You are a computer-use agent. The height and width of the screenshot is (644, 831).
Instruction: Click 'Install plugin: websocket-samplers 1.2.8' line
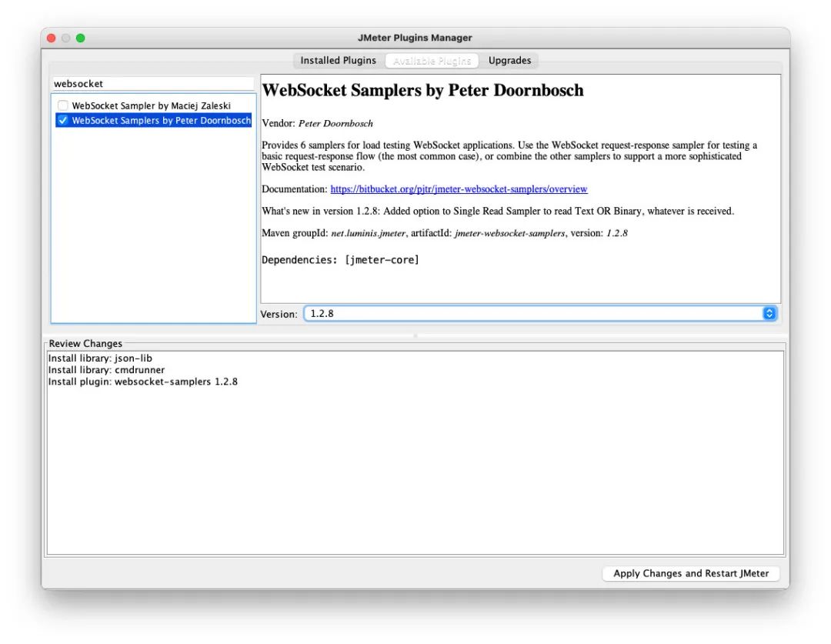pyautogui.click(x=143, y=382)
